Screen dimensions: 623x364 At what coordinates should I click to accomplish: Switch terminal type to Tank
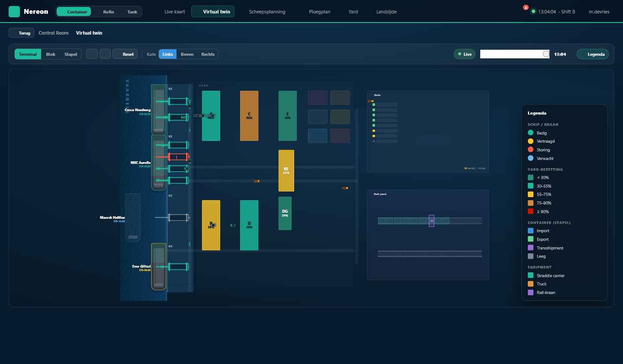point(132,12)
